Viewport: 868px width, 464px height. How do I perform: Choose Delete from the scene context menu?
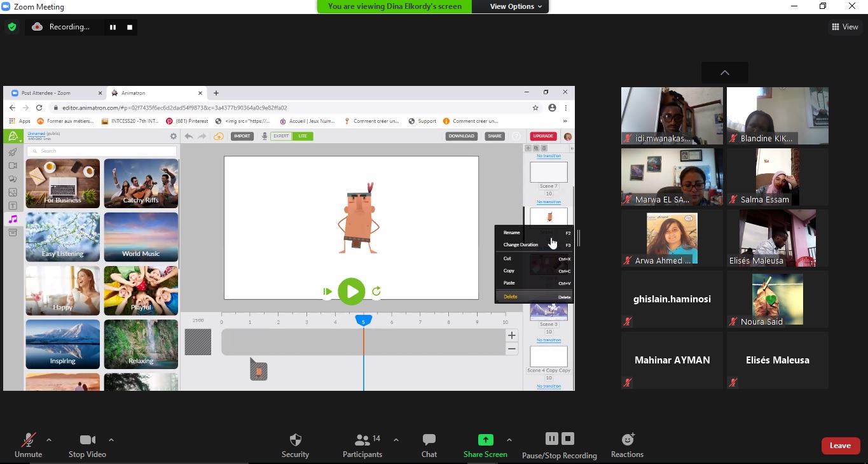[511, 297]
